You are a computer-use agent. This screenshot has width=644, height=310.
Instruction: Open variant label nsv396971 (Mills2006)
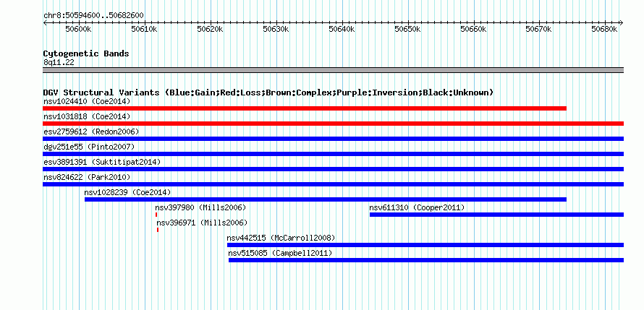[203, 223]
